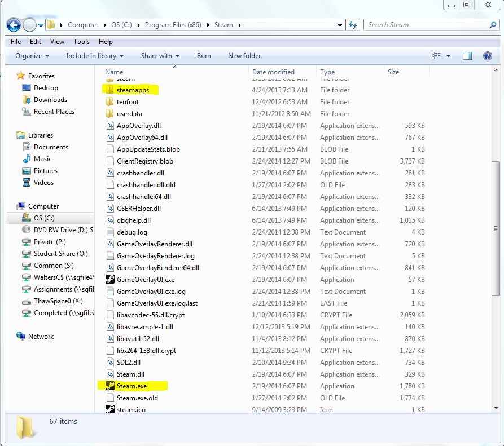Image resolution: width=504 pixels, height=446 pixels.
Task: Click the search magnifier icon
Action: pyautogui.click(x=493, y=25)
